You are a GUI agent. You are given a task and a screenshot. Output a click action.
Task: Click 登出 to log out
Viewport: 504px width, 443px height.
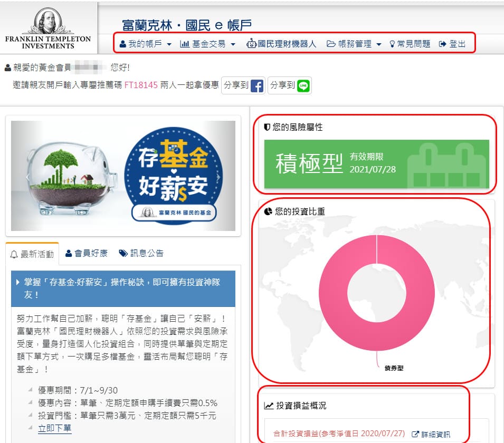pyautogui.click(x=452, y=44)
